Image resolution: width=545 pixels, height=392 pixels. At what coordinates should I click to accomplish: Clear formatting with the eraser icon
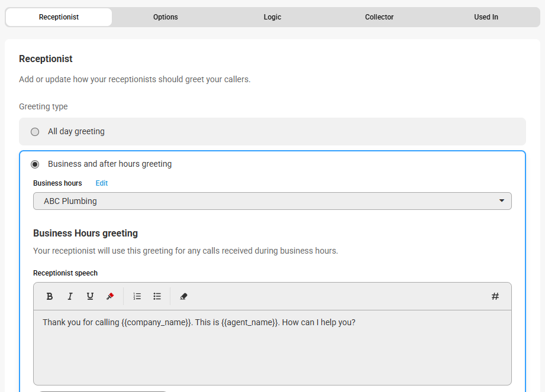[x=183, y=296]
